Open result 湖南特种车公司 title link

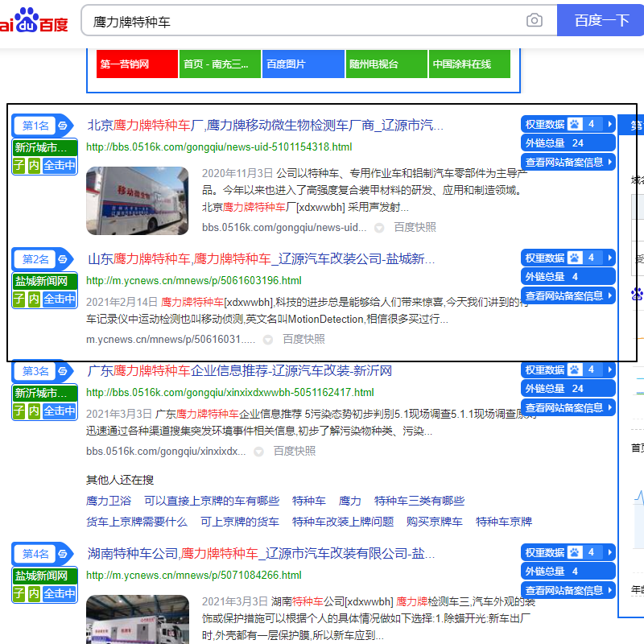tap(261, 554)
